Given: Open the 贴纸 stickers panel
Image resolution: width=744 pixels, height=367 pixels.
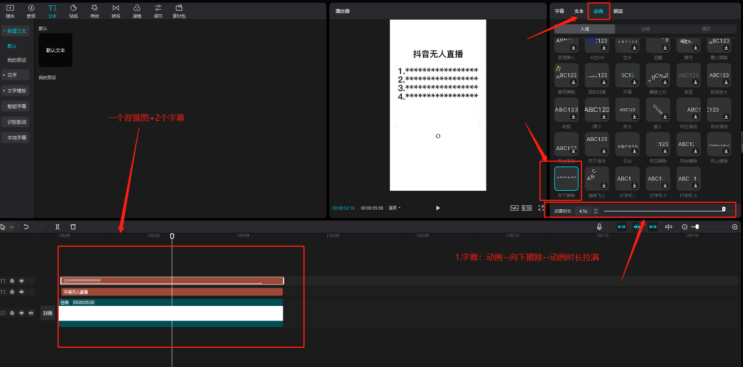Looking at the screenshot, I should click(73, 10).
